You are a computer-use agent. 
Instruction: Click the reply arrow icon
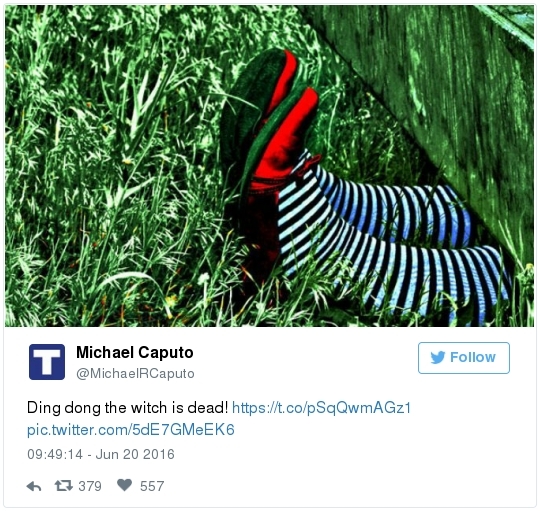coord(34,486)
